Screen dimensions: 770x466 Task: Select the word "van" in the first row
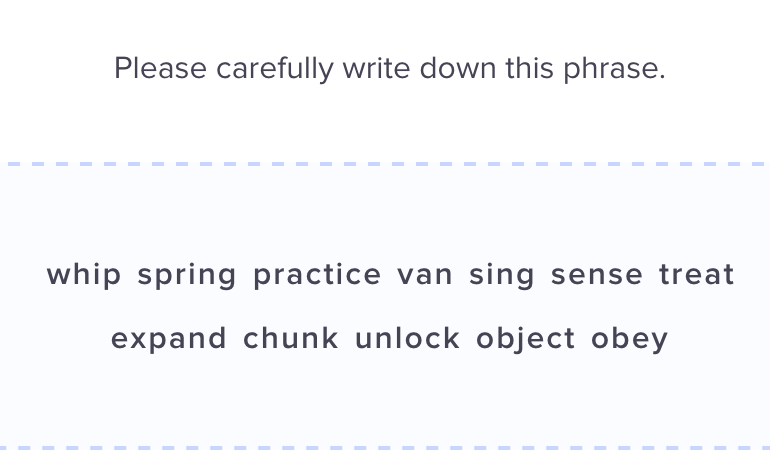point(425,275)
